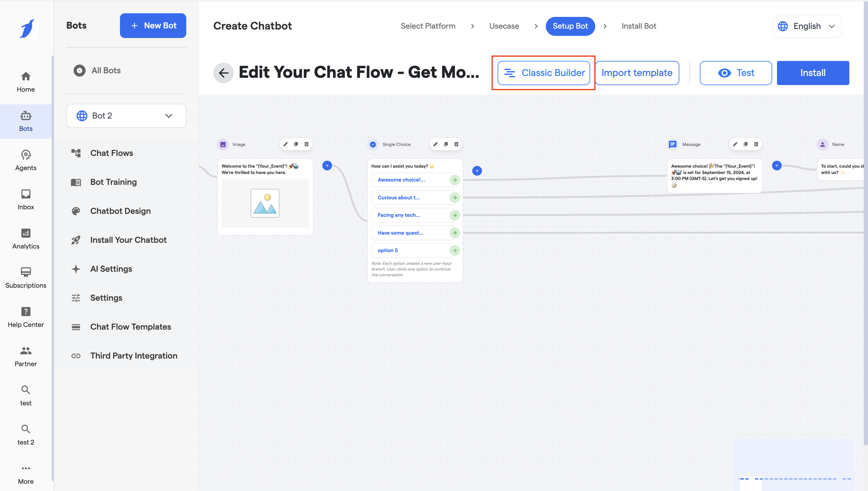Image resolution: width=868 pixels, height=491 pixels.
Task: Duplicate the Message node
Action: pos(745,144)
